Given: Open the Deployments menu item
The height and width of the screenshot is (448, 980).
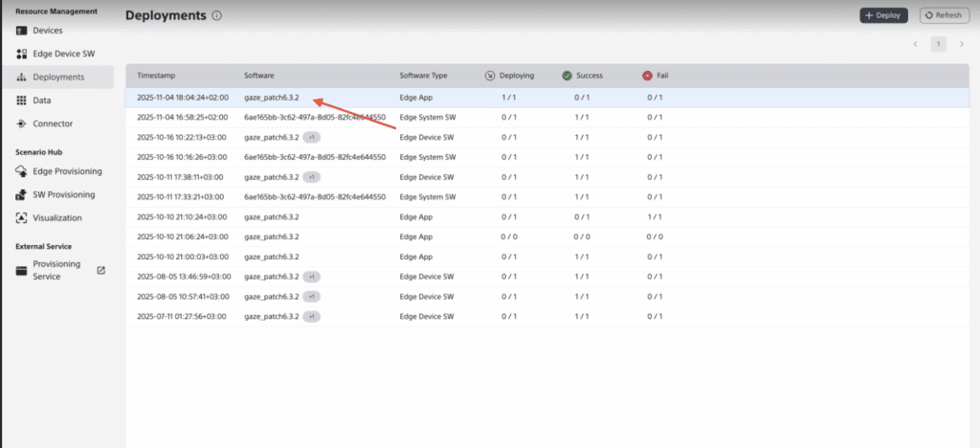Looking at the screenshot, I should (57, 78).
